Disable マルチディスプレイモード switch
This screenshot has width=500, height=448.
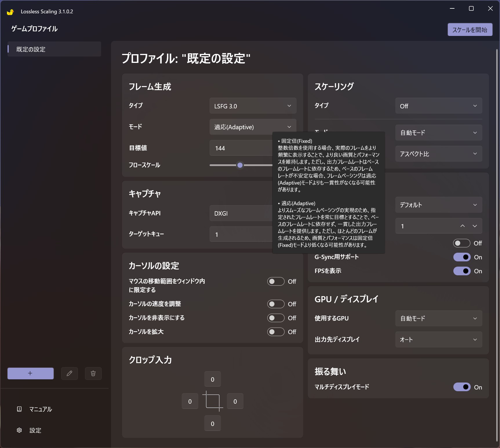[x=462, y=387]
